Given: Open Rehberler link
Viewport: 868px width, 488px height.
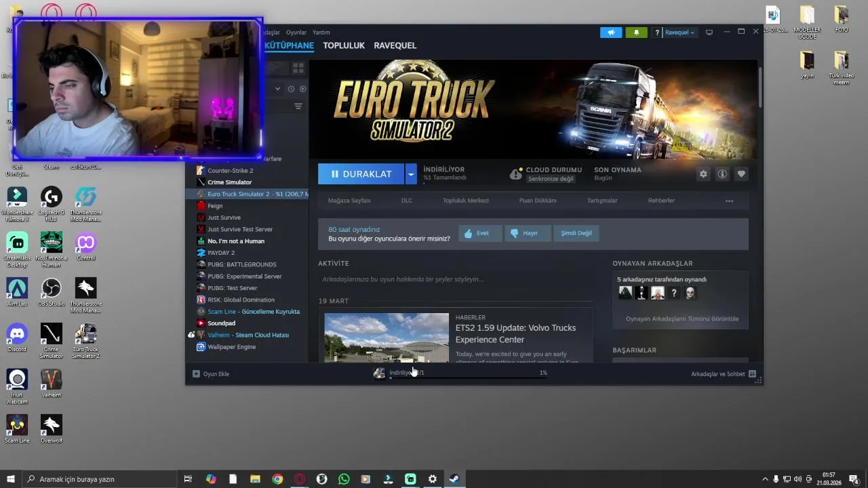Looking at the screenshot, I should click(x=661, y=201).
